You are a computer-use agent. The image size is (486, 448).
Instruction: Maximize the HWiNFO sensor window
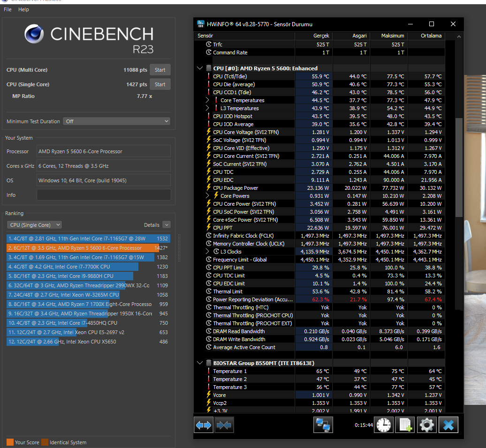[x=432, y=24]
